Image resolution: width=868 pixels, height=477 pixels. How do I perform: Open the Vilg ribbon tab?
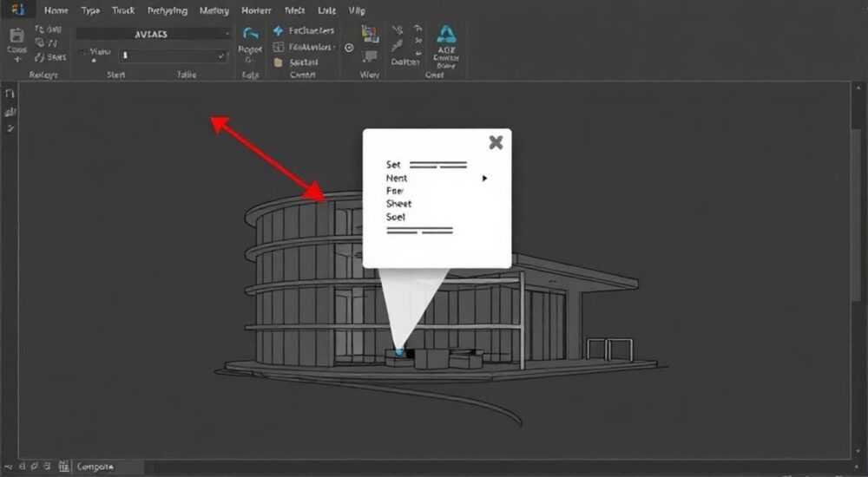[x=357, y=10]
